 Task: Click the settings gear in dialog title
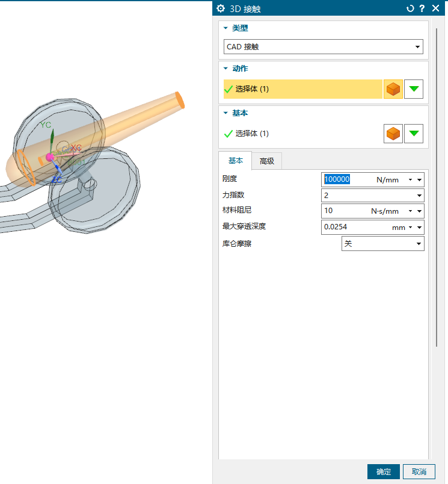[x=221, y=8]
